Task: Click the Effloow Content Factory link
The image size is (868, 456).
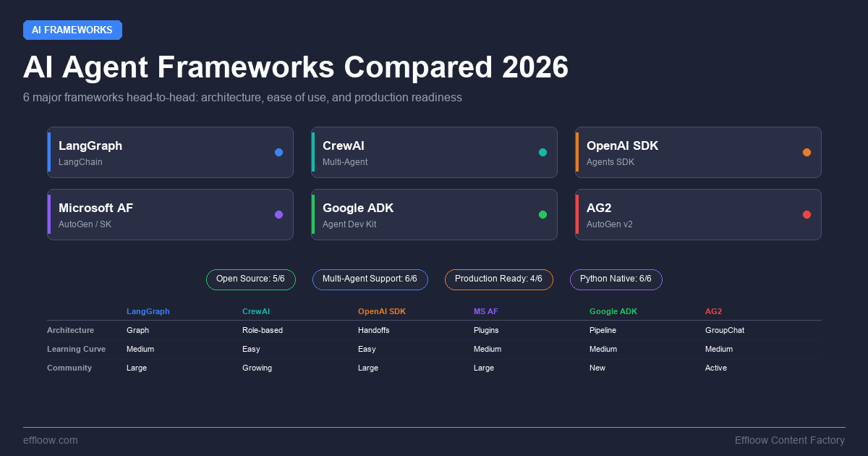Action: click(x=789, y=440)
